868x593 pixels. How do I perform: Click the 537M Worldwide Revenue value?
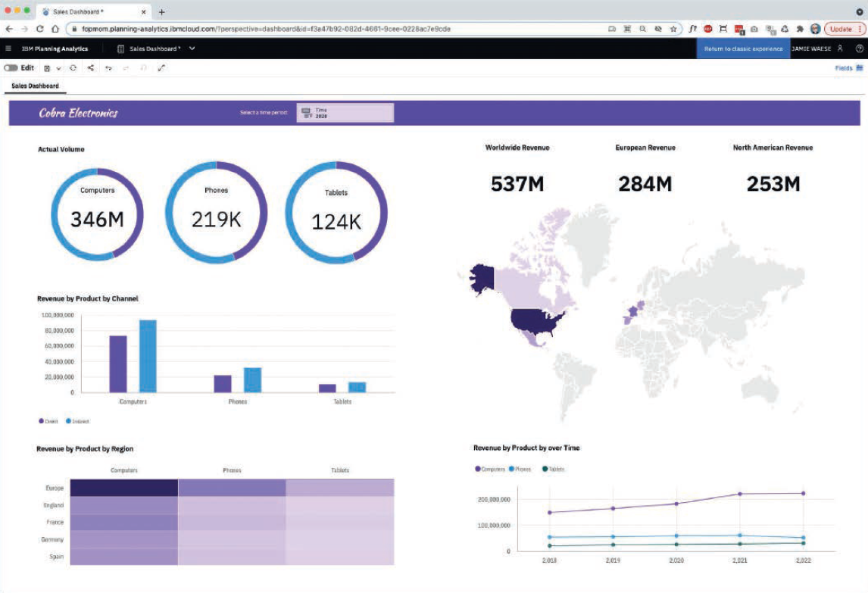[517, 184]
